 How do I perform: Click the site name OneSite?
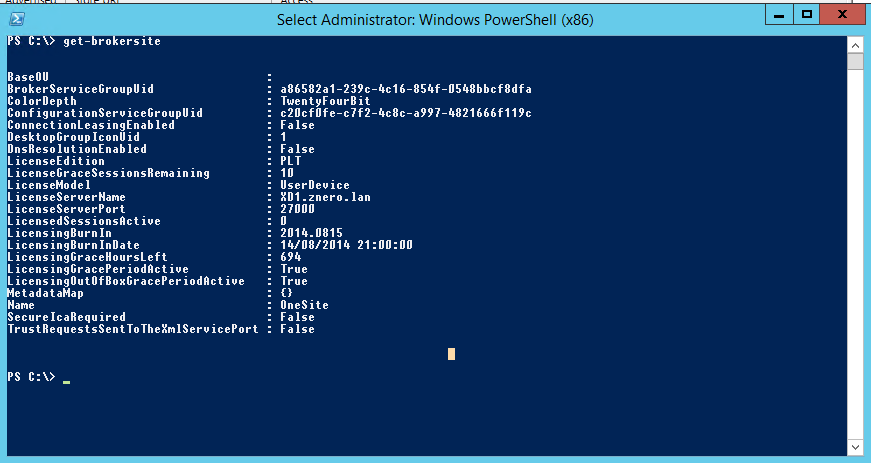305,305
